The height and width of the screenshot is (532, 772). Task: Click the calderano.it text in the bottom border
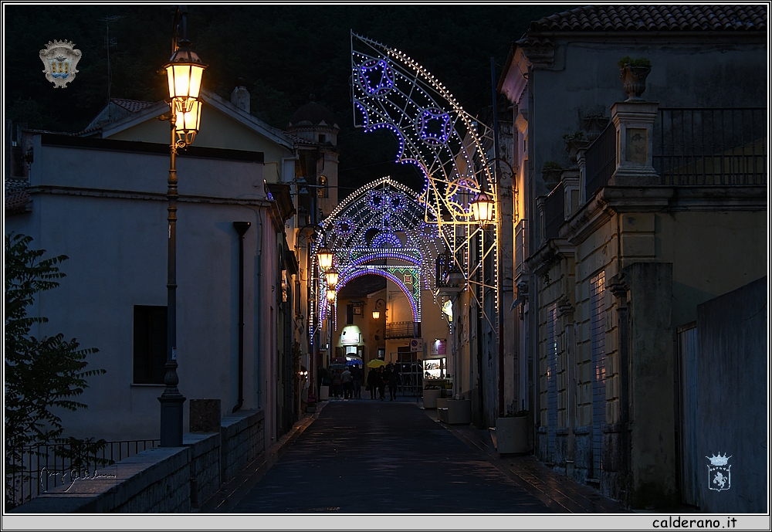coord(694,523)
